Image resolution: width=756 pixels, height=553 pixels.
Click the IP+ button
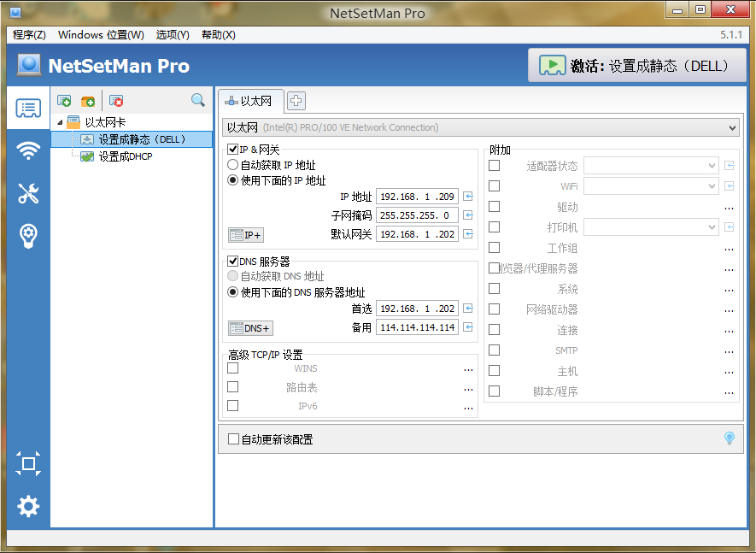[246, 235]
